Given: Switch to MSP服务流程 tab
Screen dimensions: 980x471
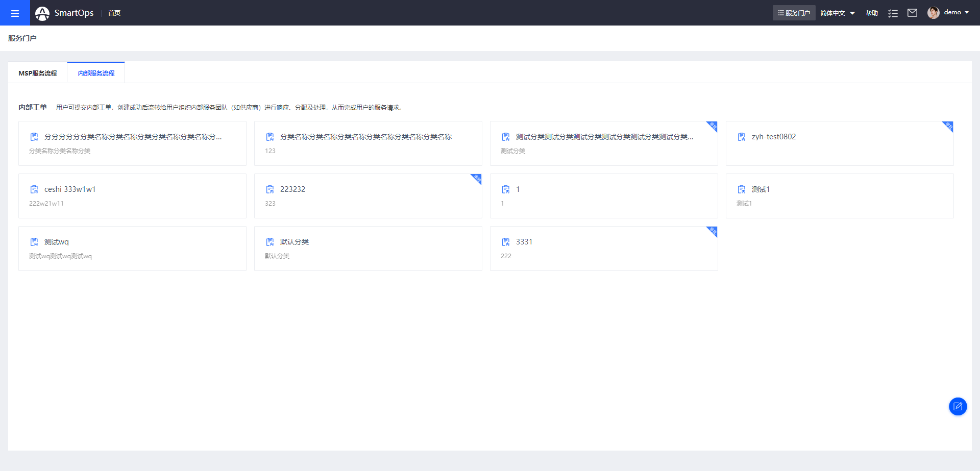Looking at the screenshot, I should tap(38, 73).
